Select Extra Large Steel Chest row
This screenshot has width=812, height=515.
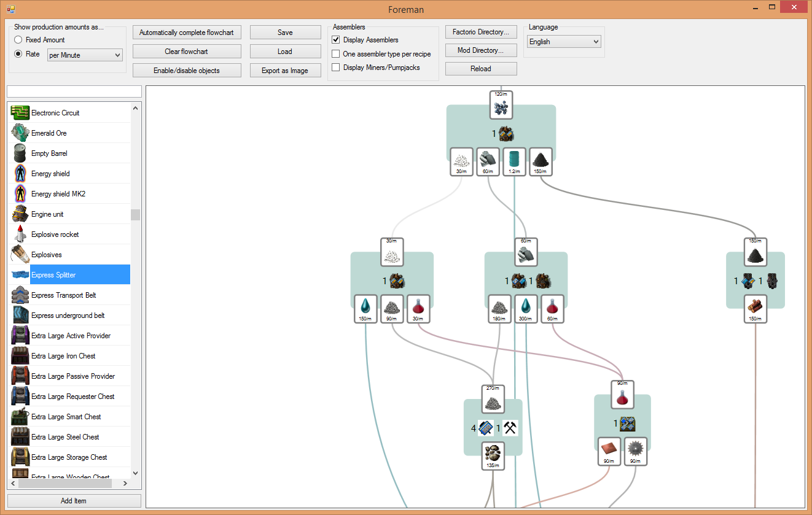(70, 437)
